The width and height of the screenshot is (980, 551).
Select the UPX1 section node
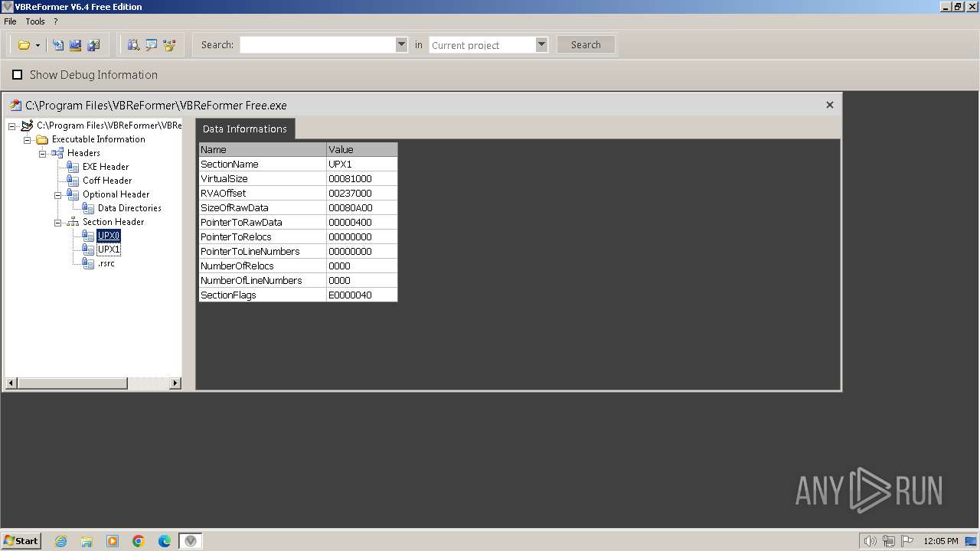(x=109, y=249)
